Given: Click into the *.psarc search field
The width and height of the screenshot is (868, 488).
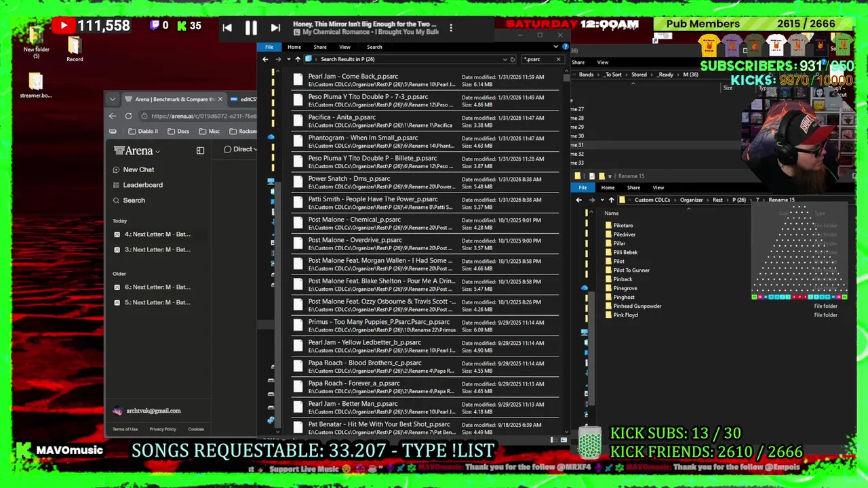Looking at the screenshot, I should (x=537, y=59).
